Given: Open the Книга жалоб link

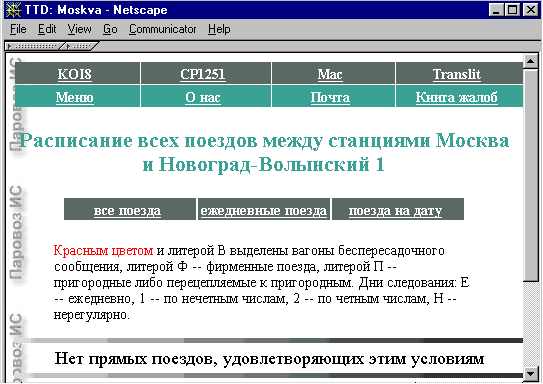Looking at the screenshot, I should tap(456, 97).
